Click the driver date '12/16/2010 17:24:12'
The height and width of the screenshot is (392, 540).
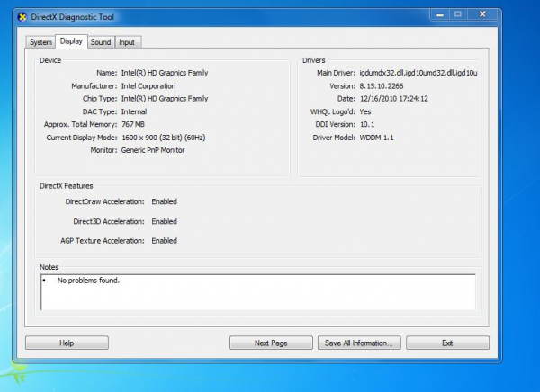pyautogui.click(x=394, y=98)
